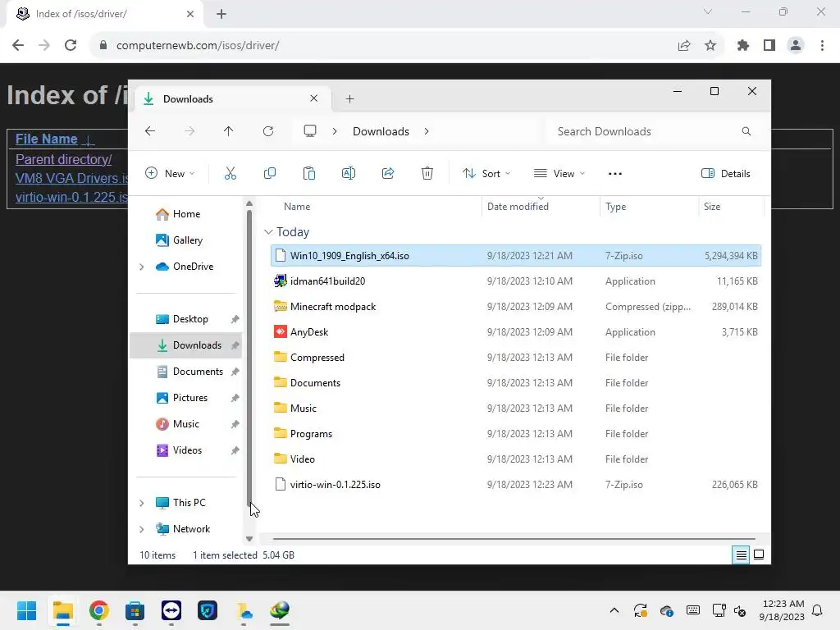Show hidden system tray icons

(614, 610)
